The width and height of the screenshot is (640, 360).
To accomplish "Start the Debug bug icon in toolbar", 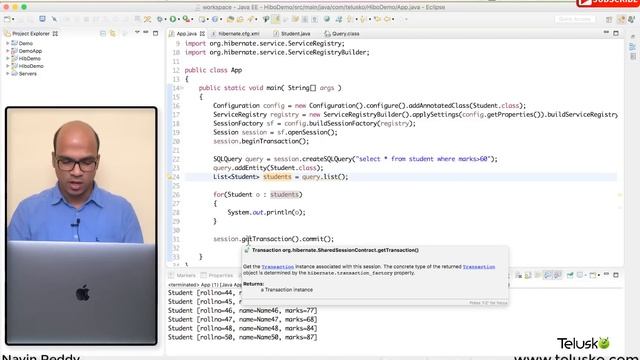I will tap(160, 19).
